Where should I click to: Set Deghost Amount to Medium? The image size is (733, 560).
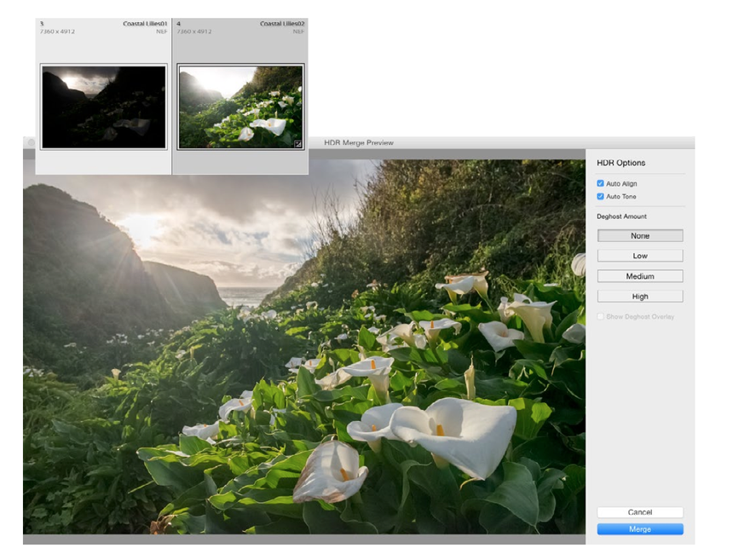640,275
